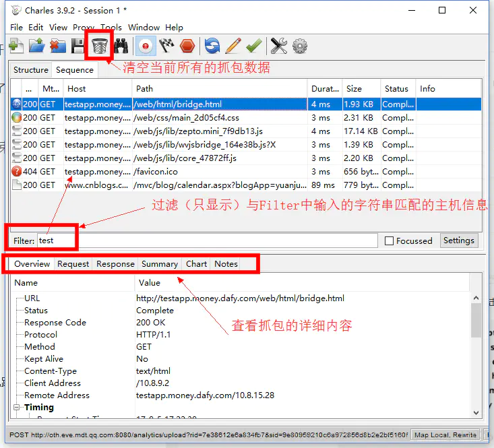Clear the session with the trash can icon

click(100, 46)
